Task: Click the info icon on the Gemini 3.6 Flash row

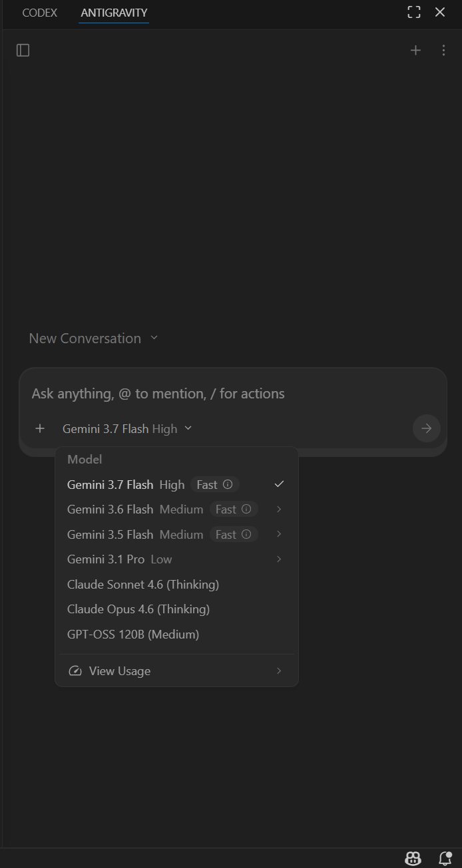Action: [246, 509]
